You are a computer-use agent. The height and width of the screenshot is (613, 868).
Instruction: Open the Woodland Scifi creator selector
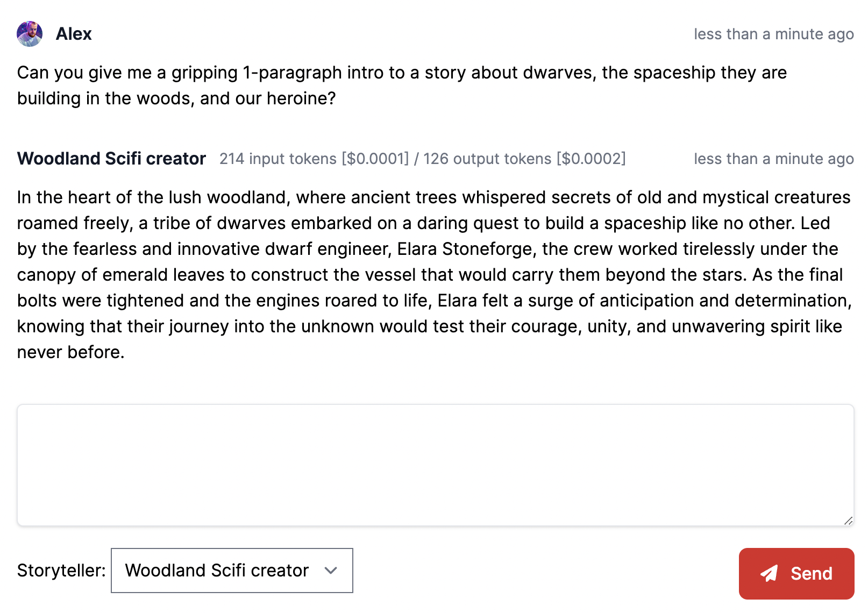coord(231,571)
